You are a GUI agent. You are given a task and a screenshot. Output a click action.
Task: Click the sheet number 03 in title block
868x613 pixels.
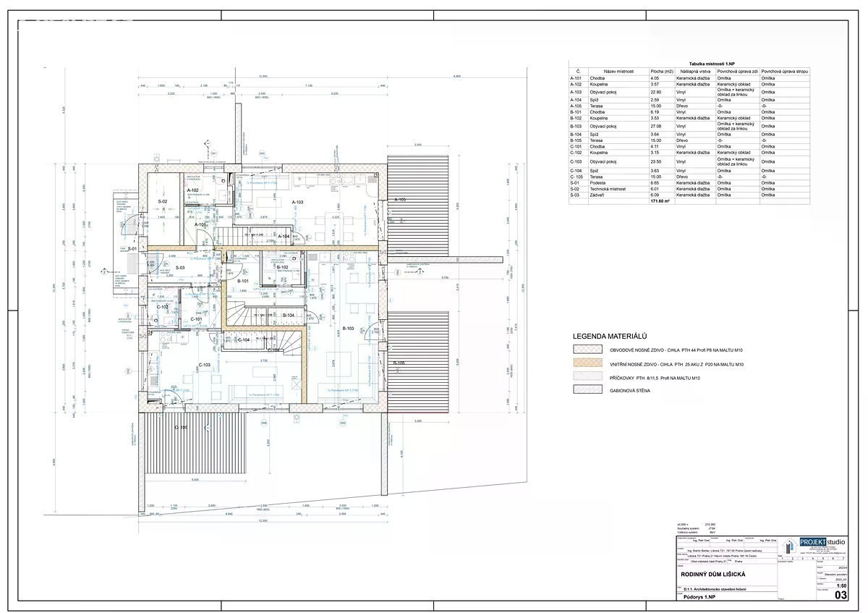(841, 595)
